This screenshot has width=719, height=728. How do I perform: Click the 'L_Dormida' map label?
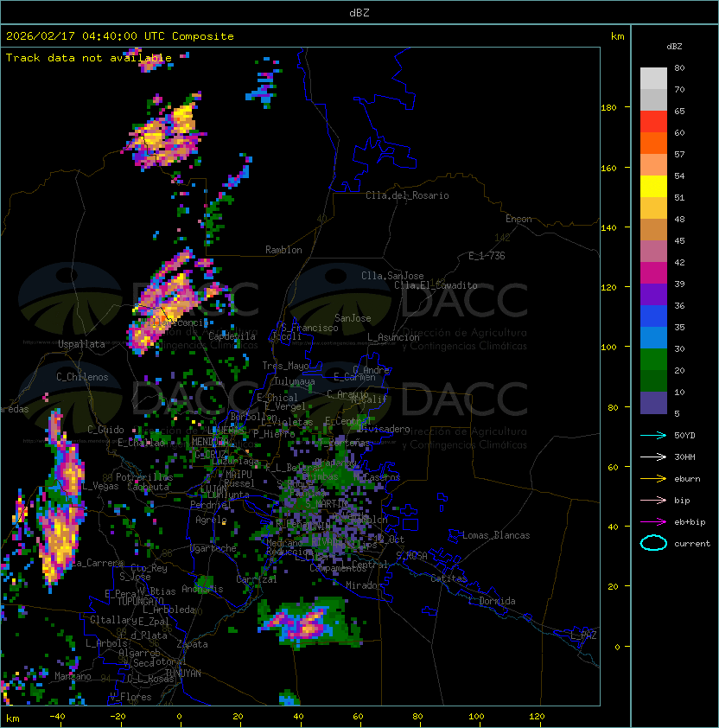point(492,601)
